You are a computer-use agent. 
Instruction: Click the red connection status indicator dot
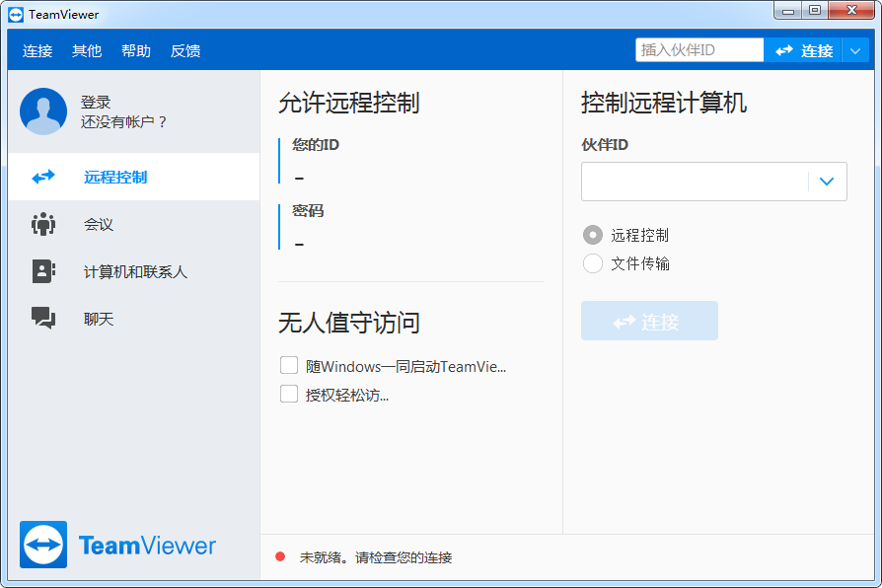tap(280, 557)
